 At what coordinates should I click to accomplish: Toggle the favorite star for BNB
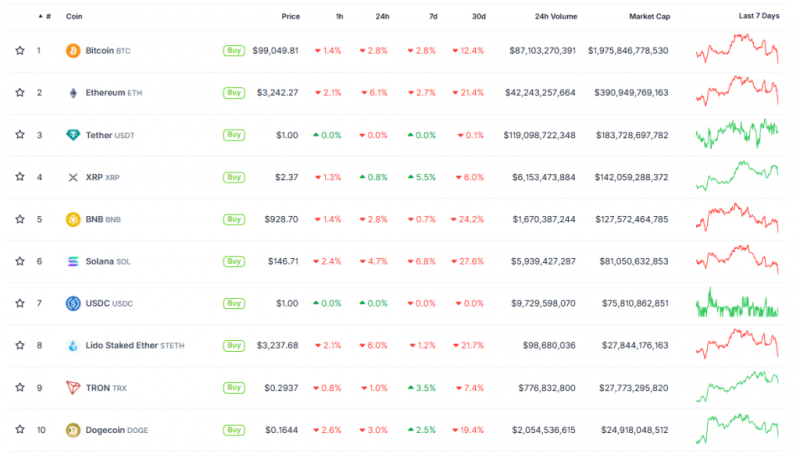point(20,219)
